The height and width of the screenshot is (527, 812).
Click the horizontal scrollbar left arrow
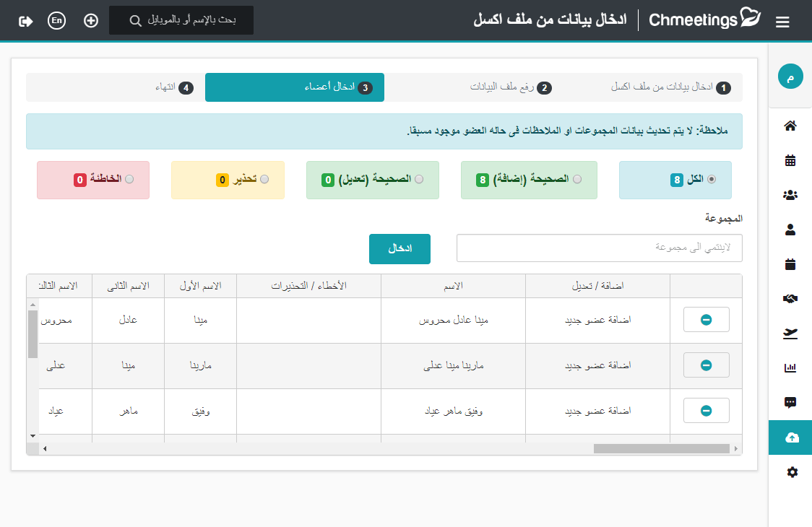coord(45,449)
